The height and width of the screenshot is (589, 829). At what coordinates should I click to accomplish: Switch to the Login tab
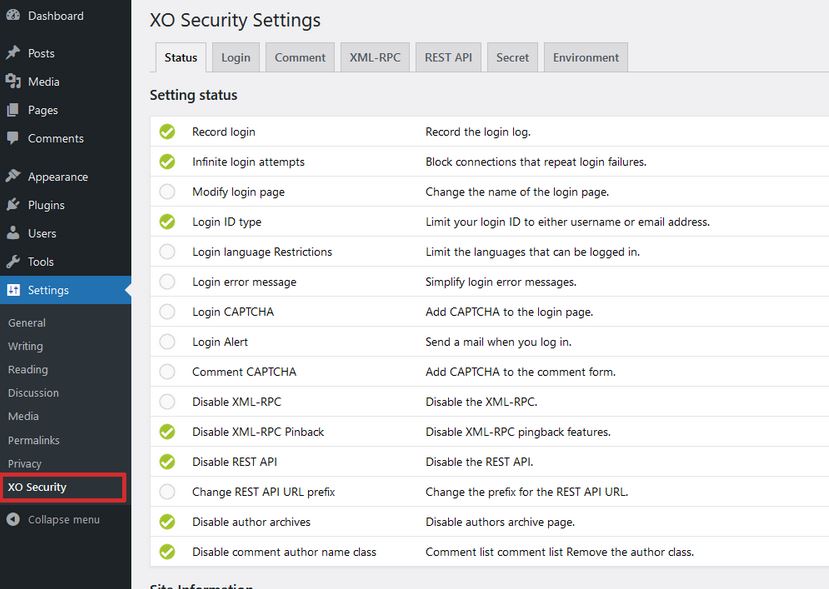click(236, 57)
